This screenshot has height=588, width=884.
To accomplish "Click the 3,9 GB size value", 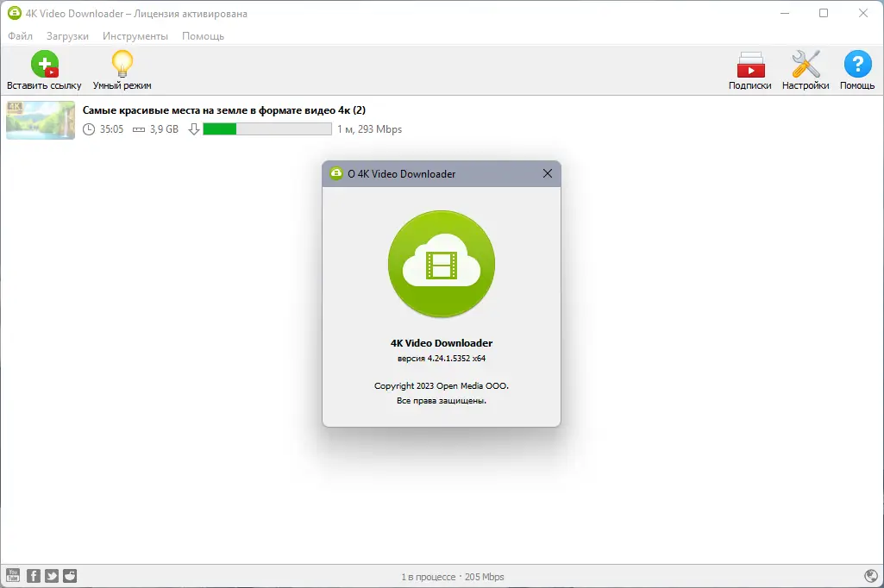I will [164, 129].
